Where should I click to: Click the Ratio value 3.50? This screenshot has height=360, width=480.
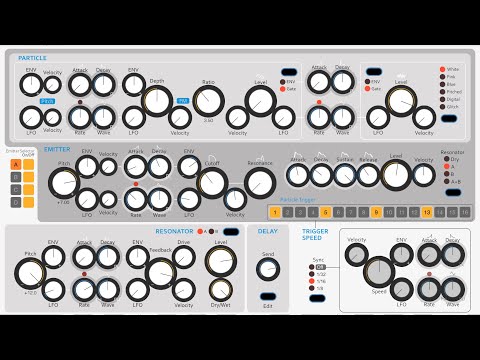click(208, 120)
